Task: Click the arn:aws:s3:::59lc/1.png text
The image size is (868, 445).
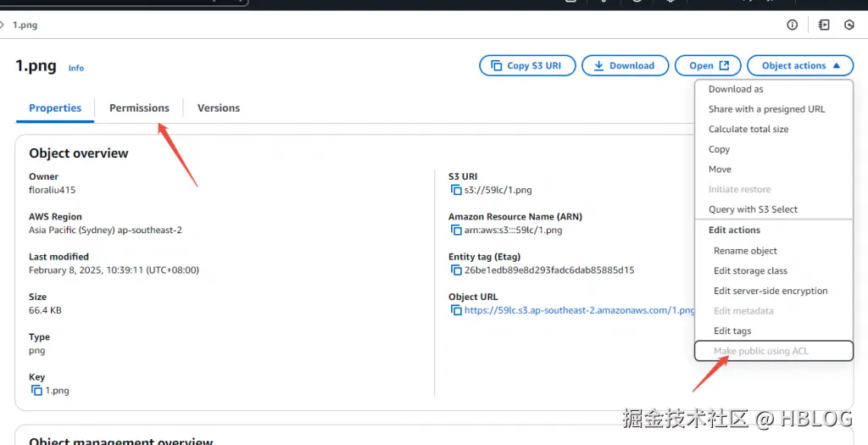Action: click(513, 231)
